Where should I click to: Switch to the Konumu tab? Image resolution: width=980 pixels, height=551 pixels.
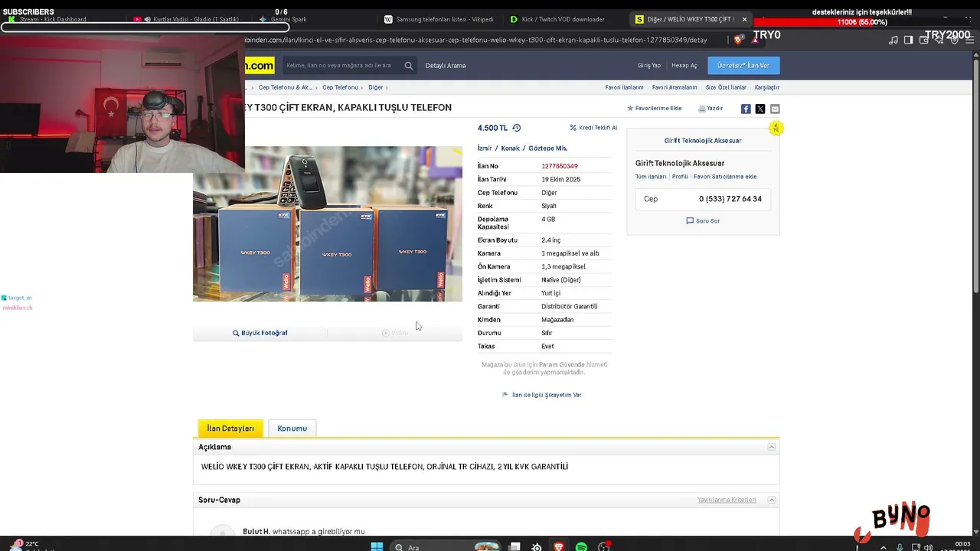292,429
